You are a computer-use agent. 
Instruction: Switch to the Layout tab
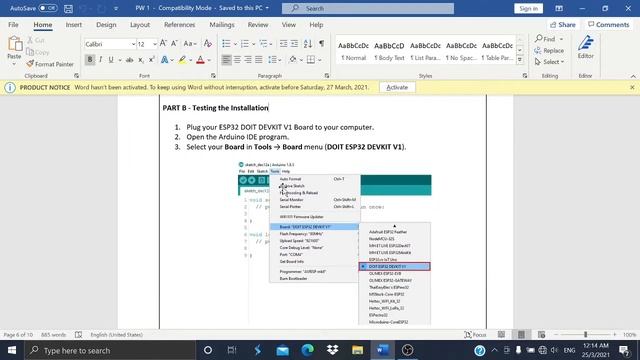pos(140,25)
